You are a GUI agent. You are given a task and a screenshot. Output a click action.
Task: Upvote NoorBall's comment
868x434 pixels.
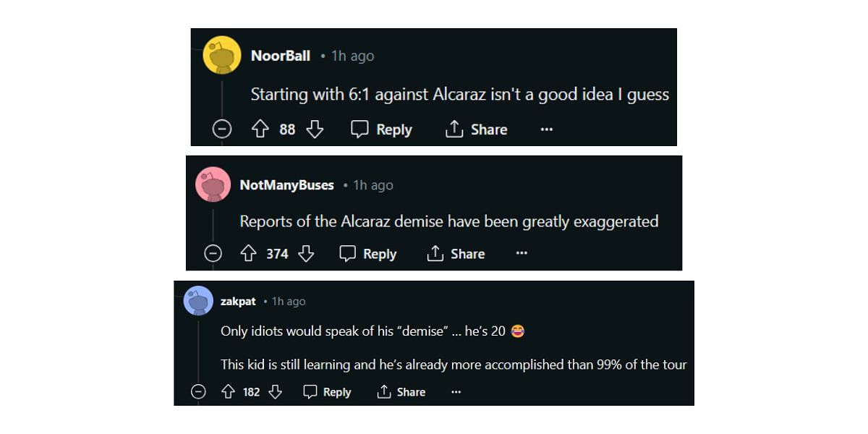point(260,129)
